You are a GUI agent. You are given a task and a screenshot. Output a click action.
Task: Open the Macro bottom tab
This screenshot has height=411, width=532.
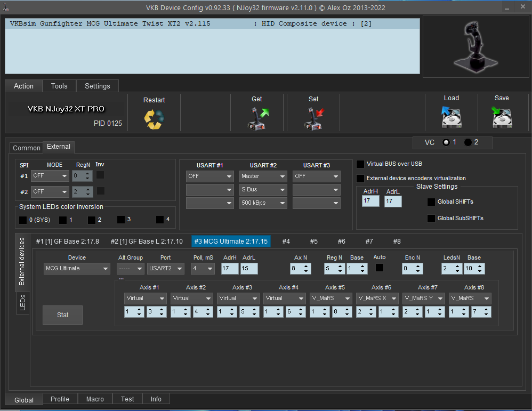point(95,399)
